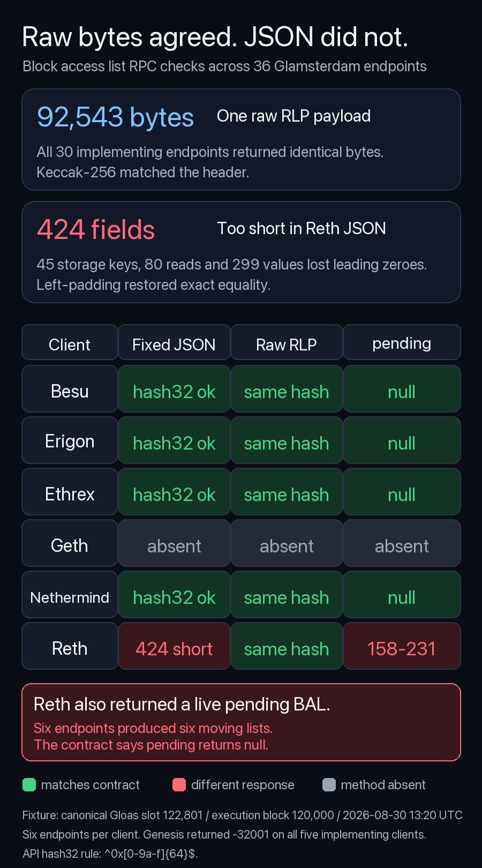Click Reth's 424 short cell
Screen dimensions: 482x868
[x=174, y=646]
